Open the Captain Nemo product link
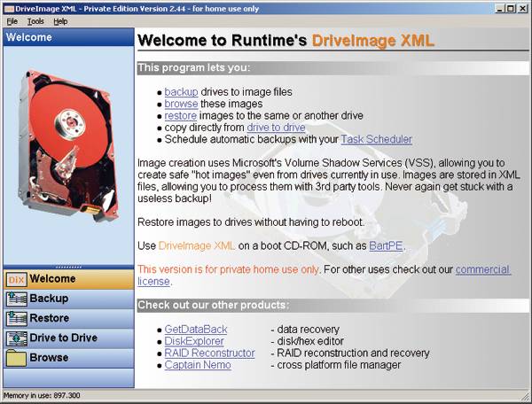The image size is (532, 404). pyautogui.click(x=198, y=365)
